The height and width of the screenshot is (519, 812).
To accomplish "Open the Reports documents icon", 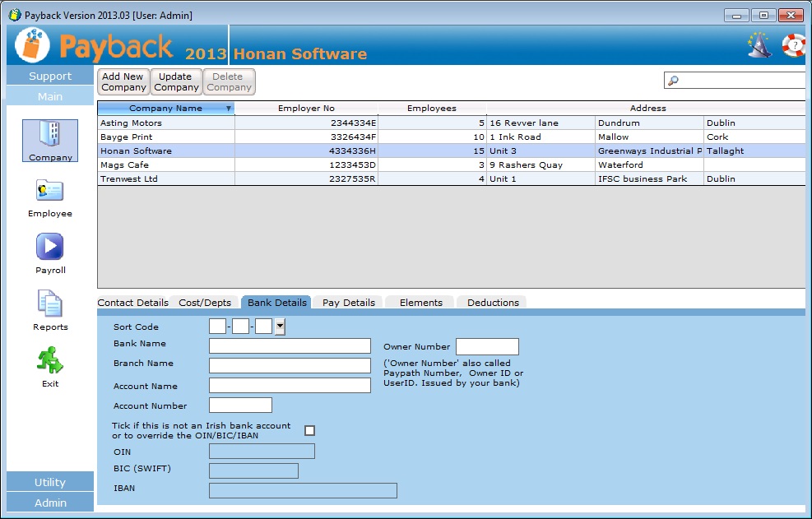I will pyautogui.click(x=50, y=304).
